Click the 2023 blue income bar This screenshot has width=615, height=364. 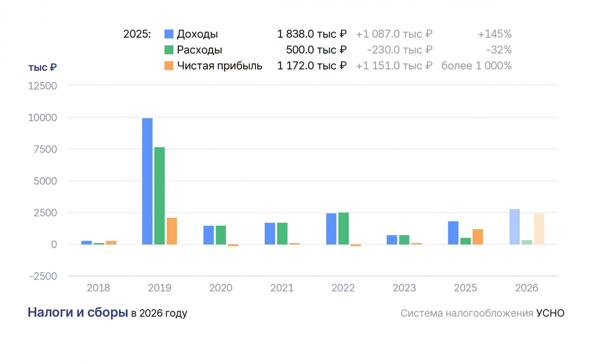pos(392,240)
